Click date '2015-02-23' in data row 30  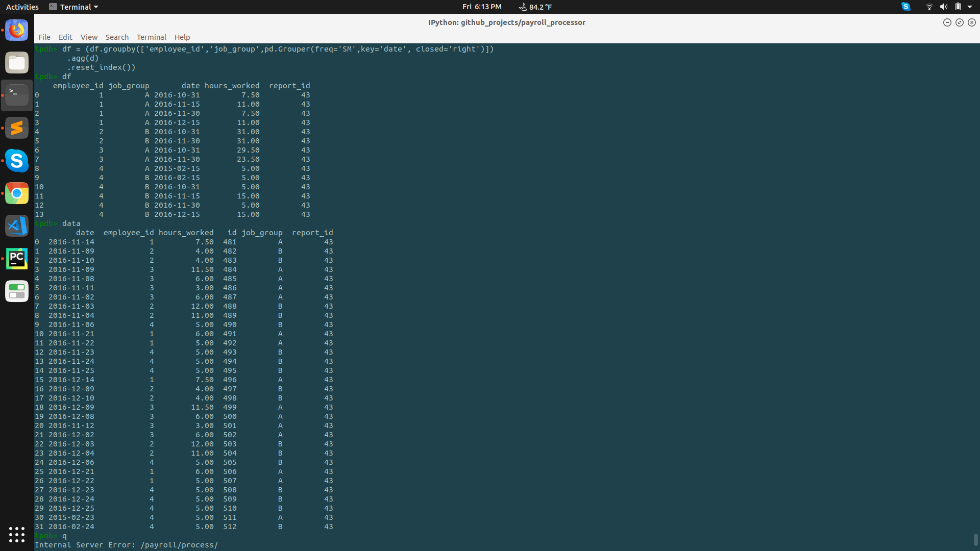click(71, 517)
